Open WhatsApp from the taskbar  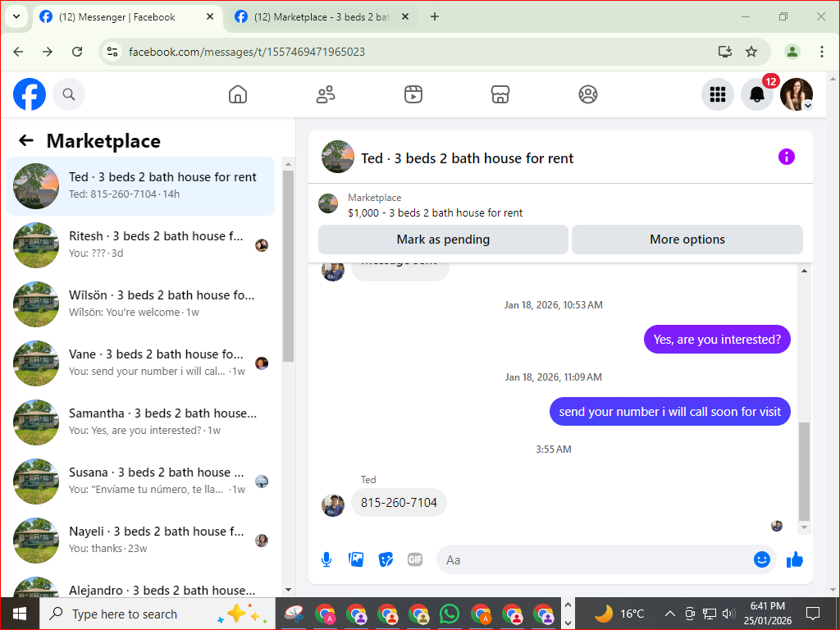[450, 614]
